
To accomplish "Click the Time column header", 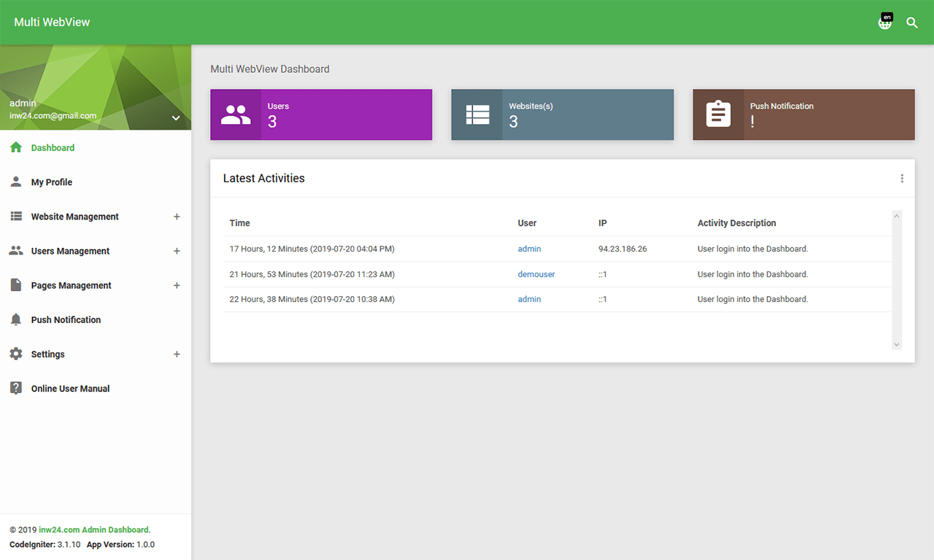I will [x=239, y=223].
